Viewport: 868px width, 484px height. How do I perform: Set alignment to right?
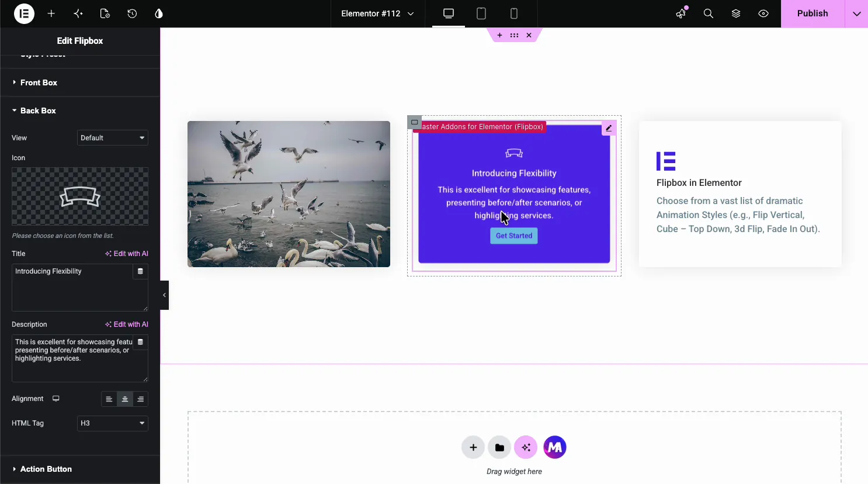(141, 399)
